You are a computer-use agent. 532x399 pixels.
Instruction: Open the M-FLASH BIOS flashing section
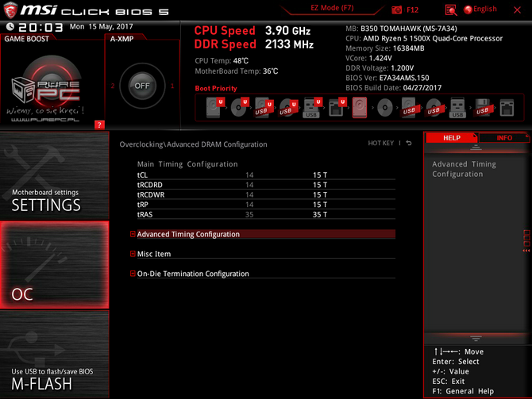pos(55,355)
